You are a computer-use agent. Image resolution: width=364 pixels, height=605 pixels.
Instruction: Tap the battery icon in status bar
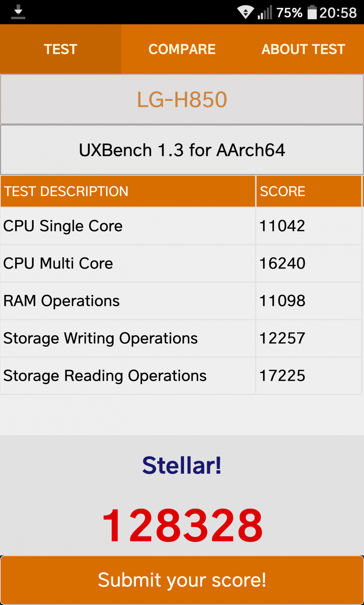tap(312, 12)
